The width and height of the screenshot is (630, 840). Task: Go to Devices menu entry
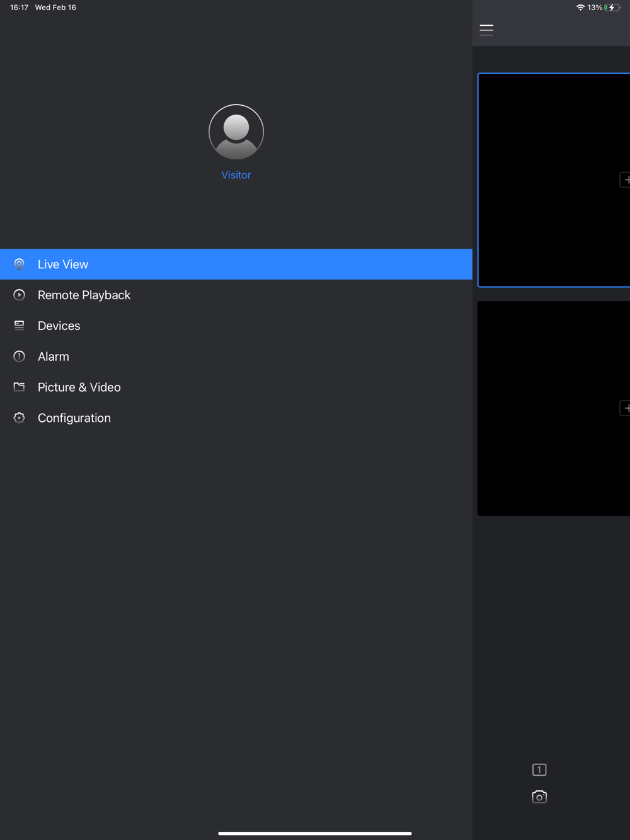point(236,326)
